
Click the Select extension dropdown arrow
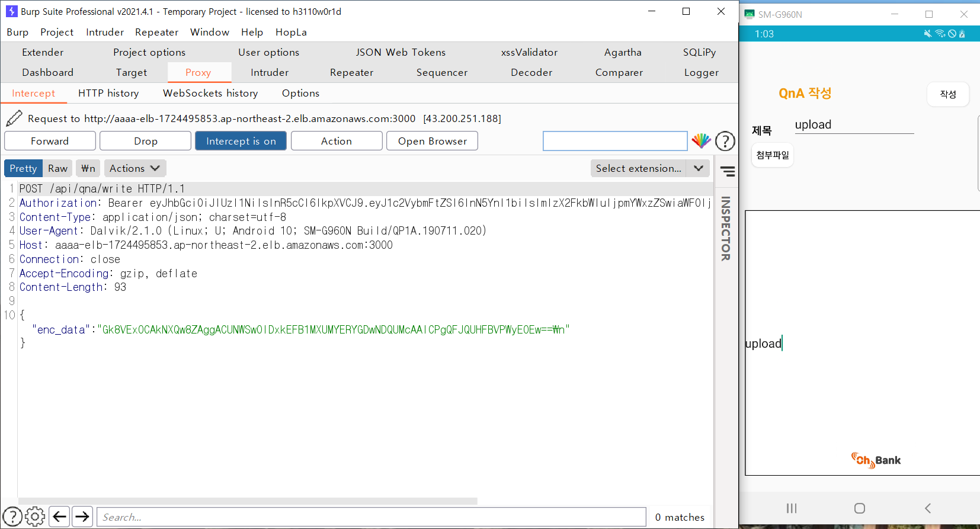pyautogui.click(x=699, y=168)
